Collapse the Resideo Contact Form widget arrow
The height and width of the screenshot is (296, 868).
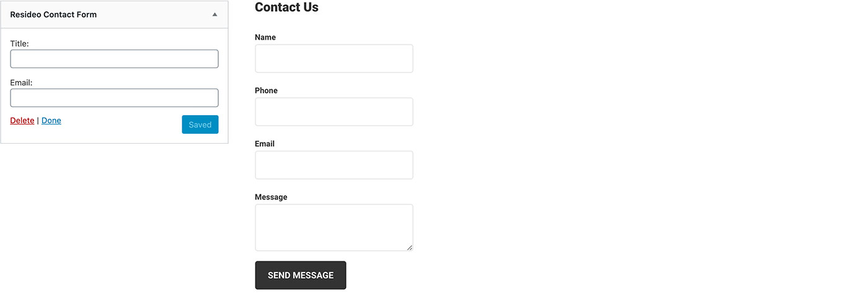click(x=215, y=14)
